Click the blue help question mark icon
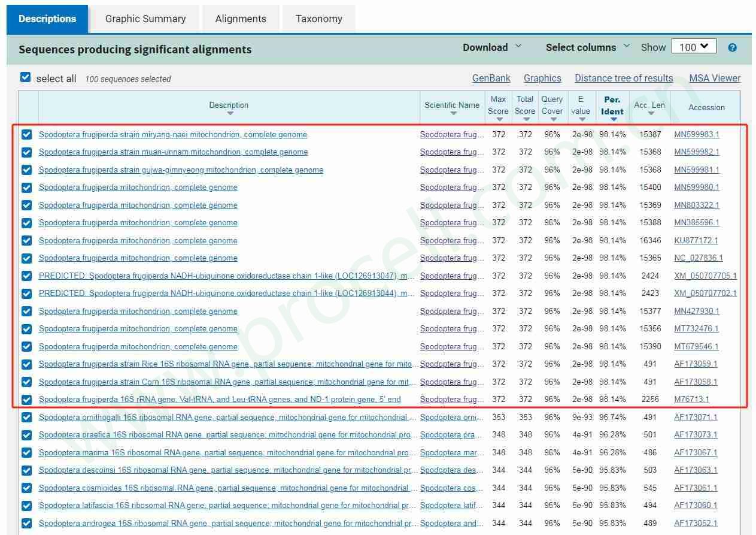This screenshot has height=535, width=756. point(732,48)
